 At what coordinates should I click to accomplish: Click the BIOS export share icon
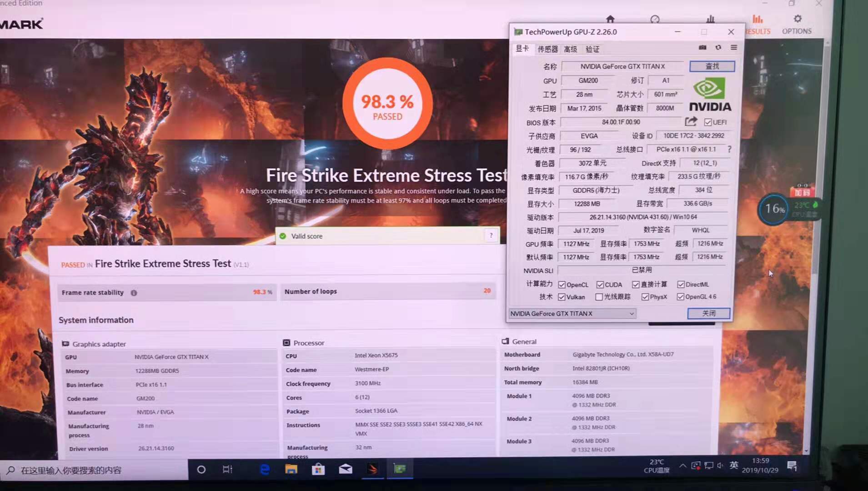[691, 121]
